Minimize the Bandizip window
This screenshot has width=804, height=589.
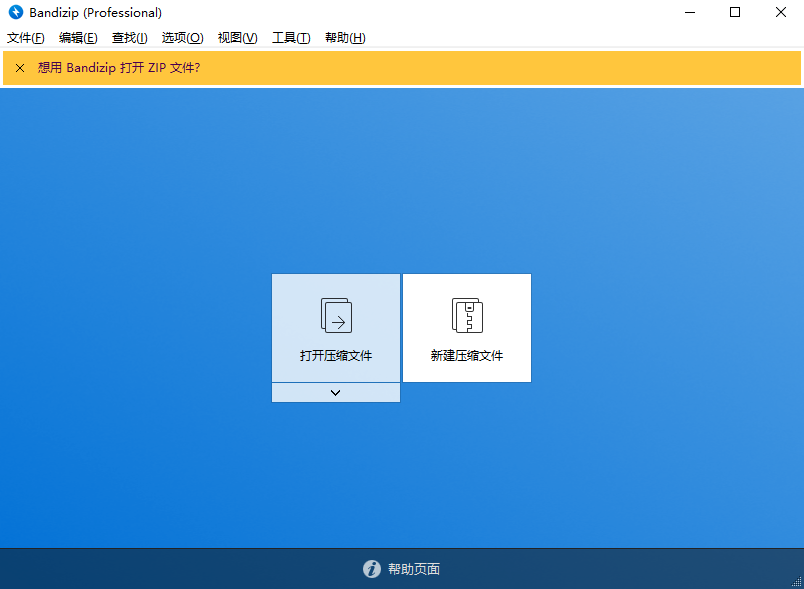(689, 13)
